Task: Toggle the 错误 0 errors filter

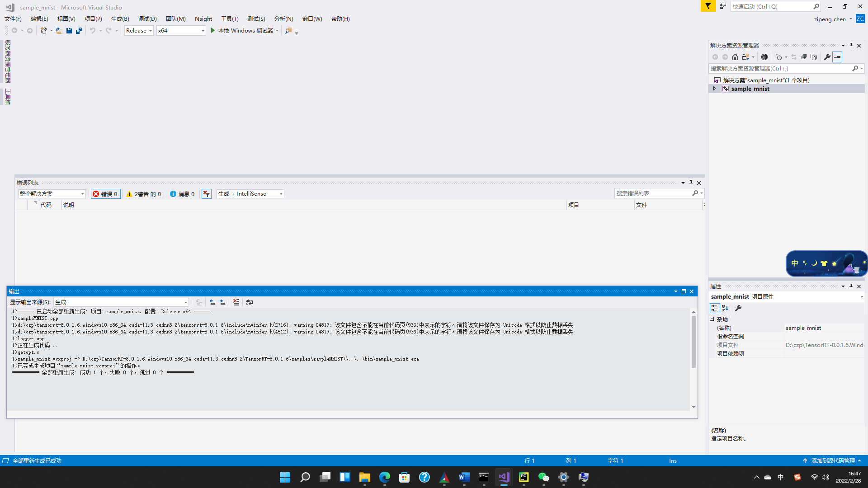Action: coord(105,194)
